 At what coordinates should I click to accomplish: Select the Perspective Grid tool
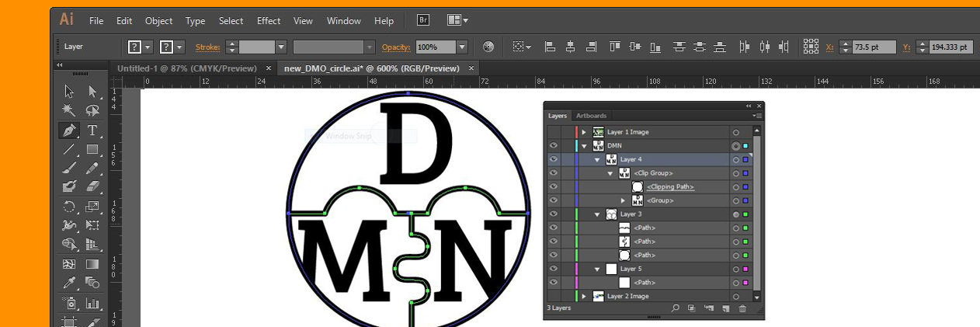(92, 244)
